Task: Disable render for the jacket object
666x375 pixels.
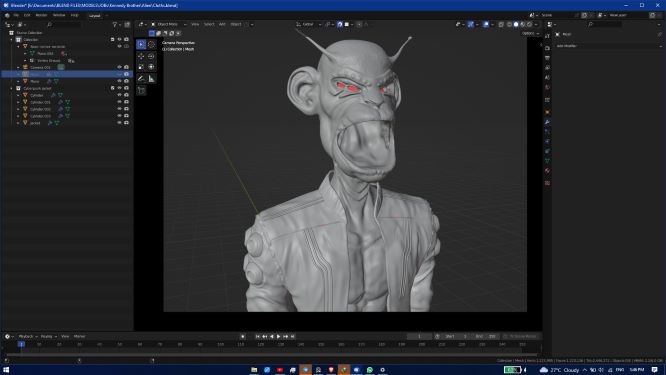Action: (126, 123)
